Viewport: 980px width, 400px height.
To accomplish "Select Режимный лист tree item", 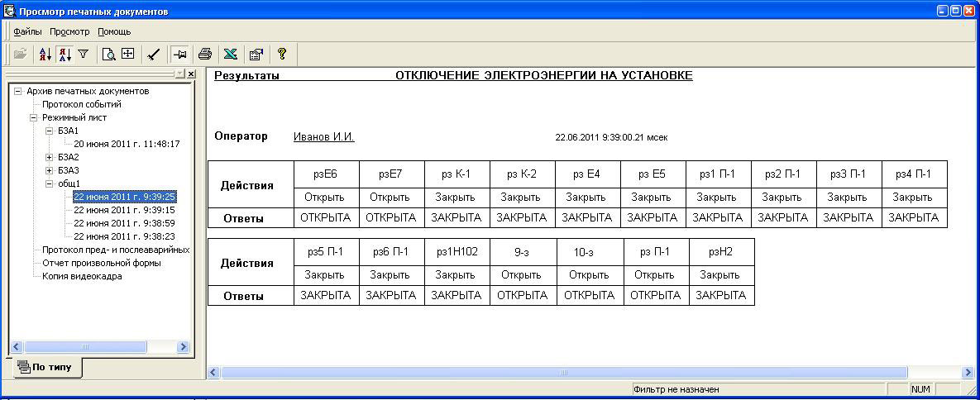I will pyautogui.click(x=74, y=117).
